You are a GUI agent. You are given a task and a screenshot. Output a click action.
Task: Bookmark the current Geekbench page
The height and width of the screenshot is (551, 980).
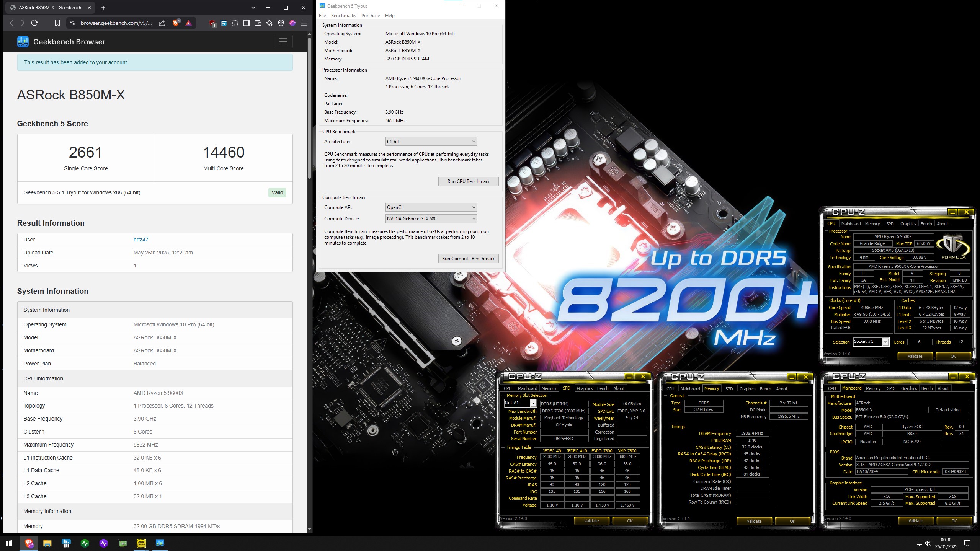click(57, 23)
